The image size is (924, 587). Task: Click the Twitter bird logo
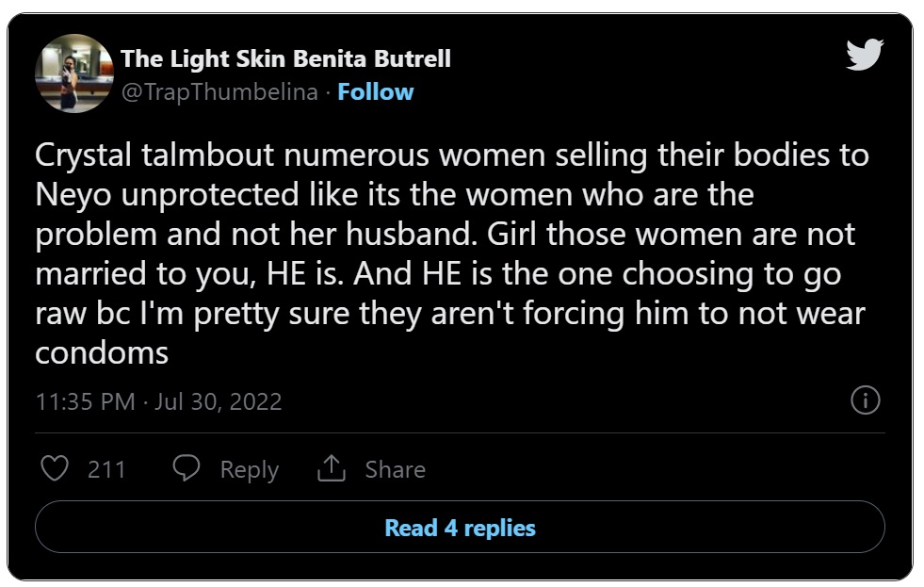point(865,55)
